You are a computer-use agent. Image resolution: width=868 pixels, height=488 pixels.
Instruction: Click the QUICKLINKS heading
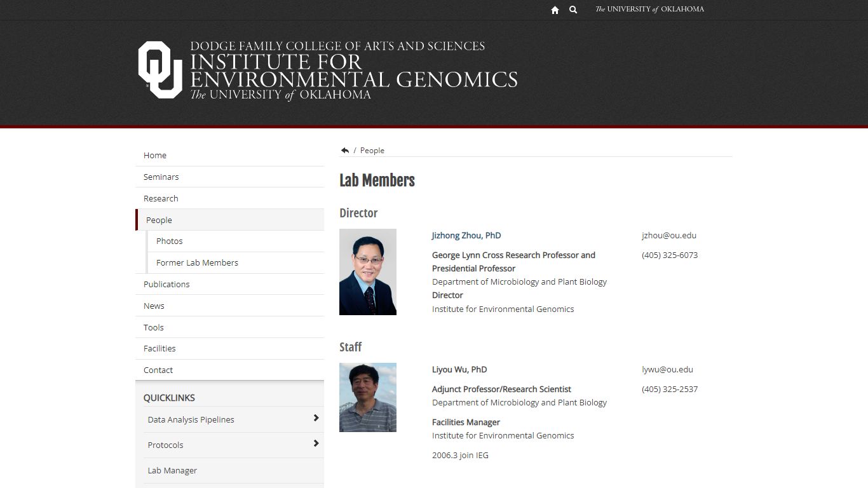169,398
